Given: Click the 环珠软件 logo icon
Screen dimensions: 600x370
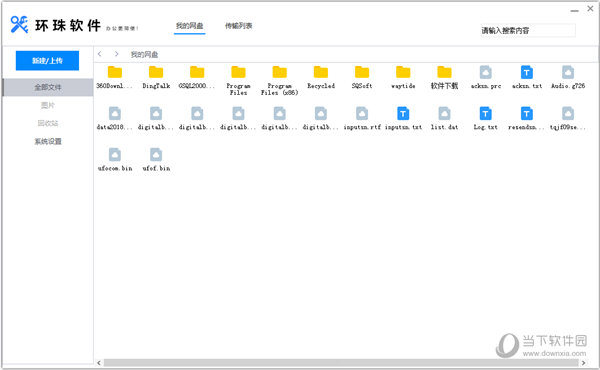Looking at the screenshot, I should pyautogui.click(x=19, y=24).
